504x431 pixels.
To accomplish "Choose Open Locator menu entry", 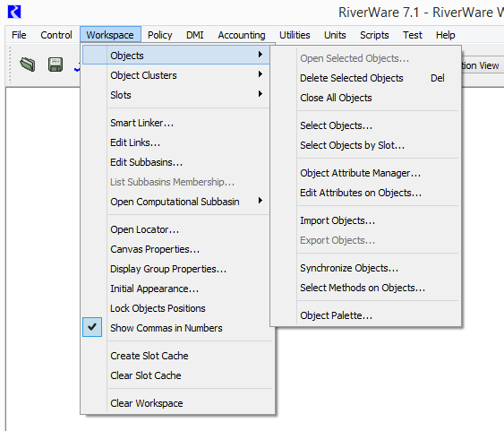I will click(x=175, y=229).
